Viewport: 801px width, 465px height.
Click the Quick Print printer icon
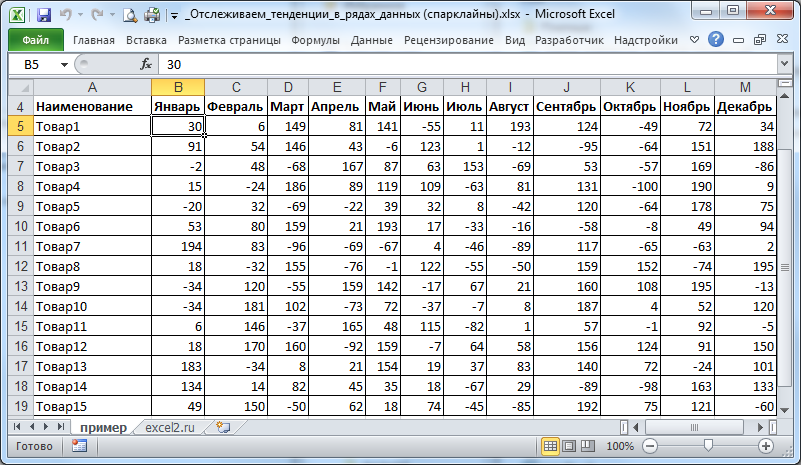point(152,15)
